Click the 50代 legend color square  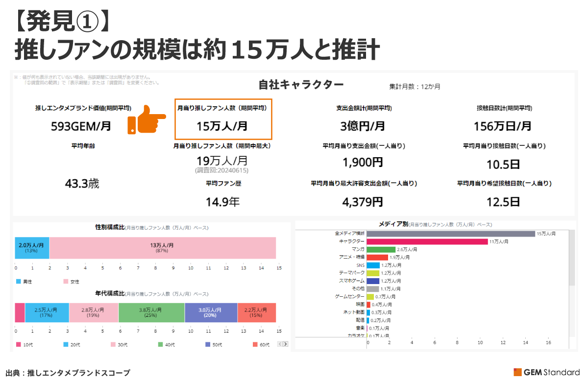(208, 345)
